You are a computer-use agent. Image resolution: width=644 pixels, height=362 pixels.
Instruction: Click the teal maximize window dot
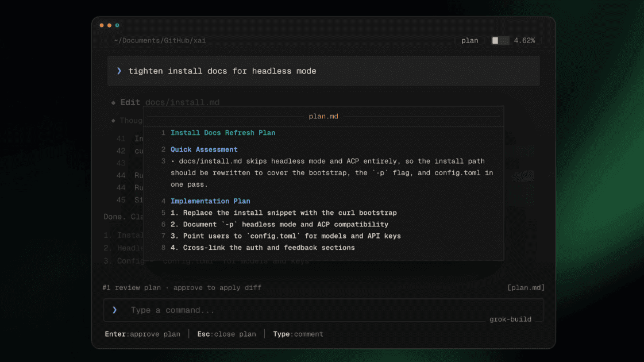tap(117, 25)
